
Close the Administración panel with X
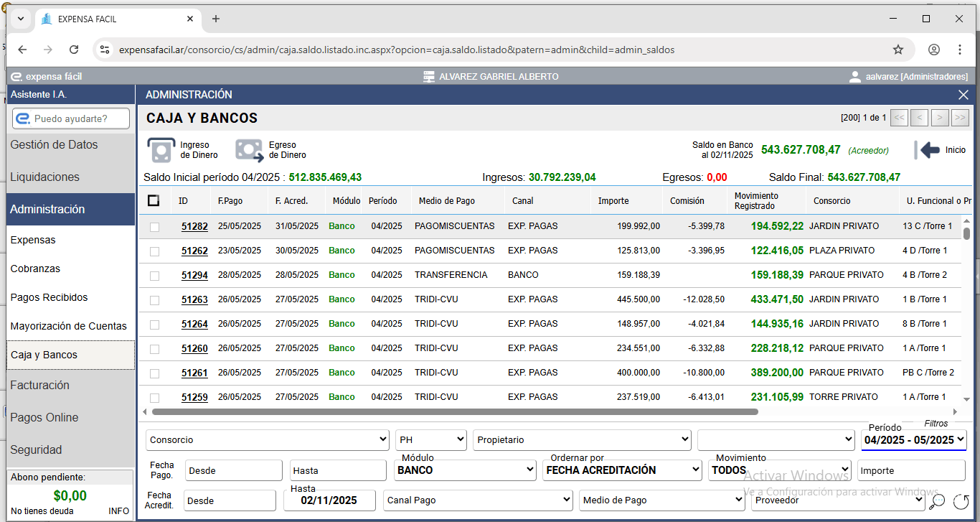tap(963, 95)
